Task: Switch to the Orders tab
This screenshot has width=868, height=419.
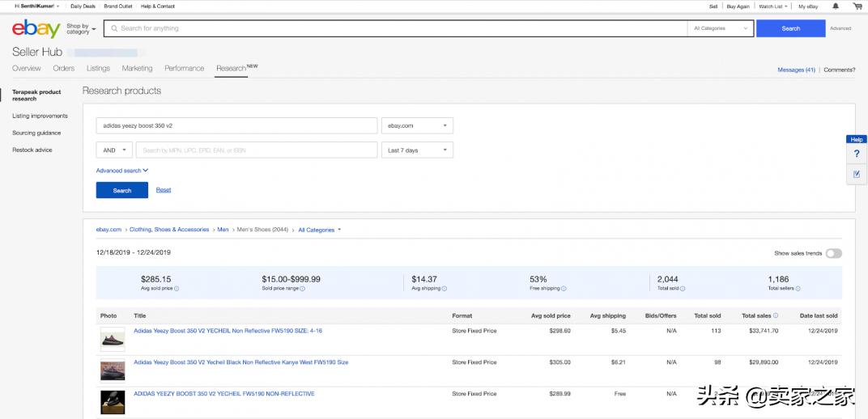Action: [x=64, y=69]
